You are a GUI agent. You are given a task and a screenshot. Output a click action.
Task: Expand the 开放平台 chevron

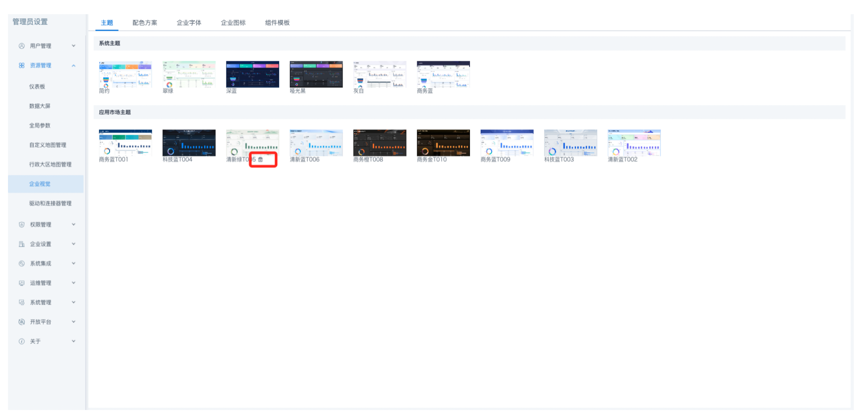coord(74,322)
